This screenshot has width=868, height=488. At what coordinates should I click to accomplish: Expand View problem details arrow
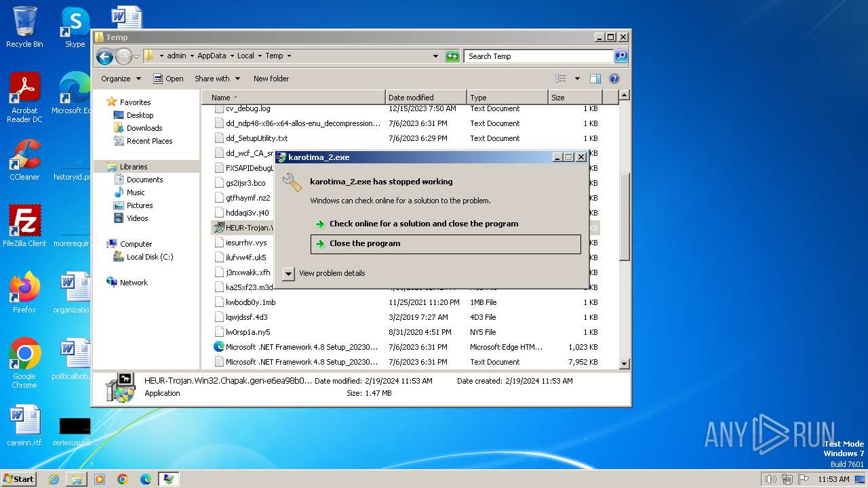(288, 273)
